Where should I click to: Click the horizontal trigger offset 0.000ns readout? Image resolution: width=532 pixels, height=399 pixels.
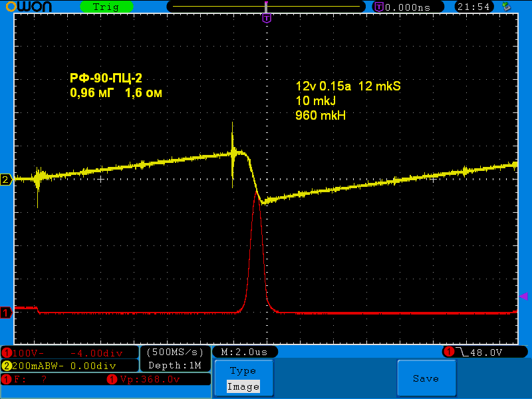[408, 7]
